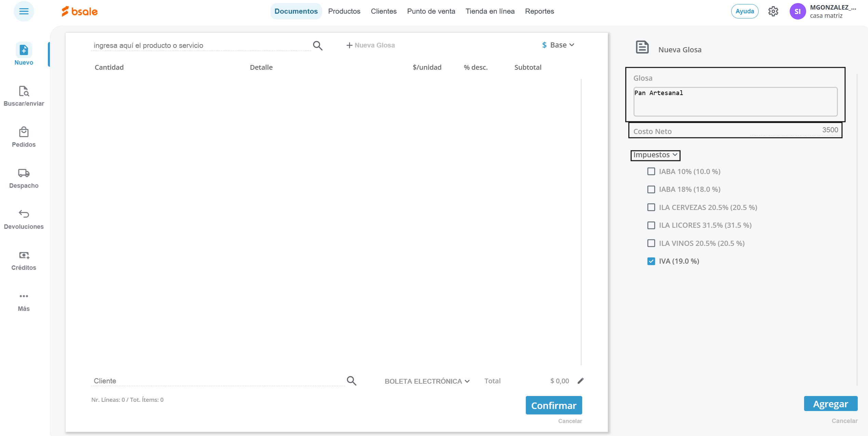Collapse the Impuestos dropdown
The width and height of the screenshot is (868, 436).
pyautogui.click(x=655, y=155)
